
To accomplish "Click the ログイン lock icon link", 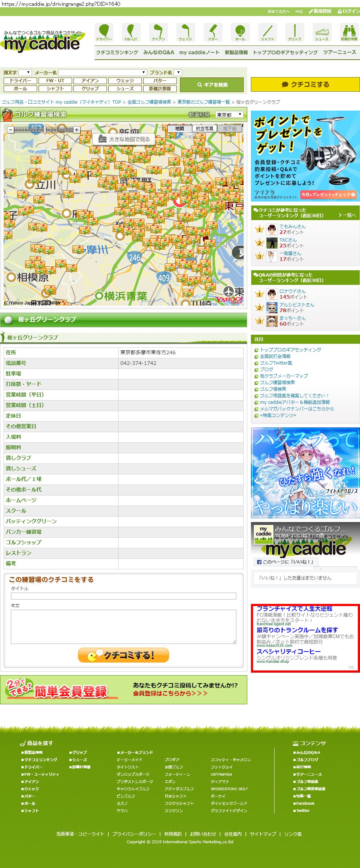I will pos(348,11).
